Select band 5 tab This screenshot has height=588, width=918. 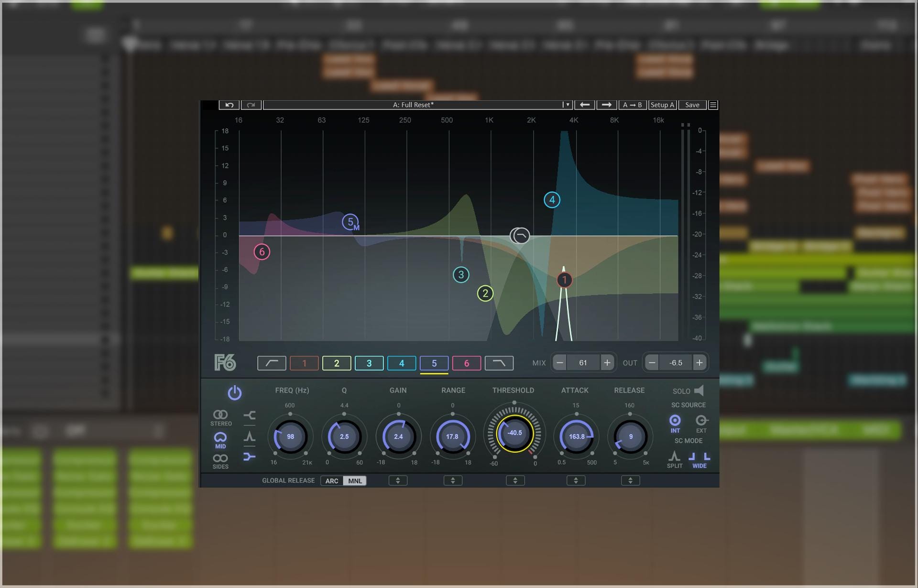pos(434,363)
